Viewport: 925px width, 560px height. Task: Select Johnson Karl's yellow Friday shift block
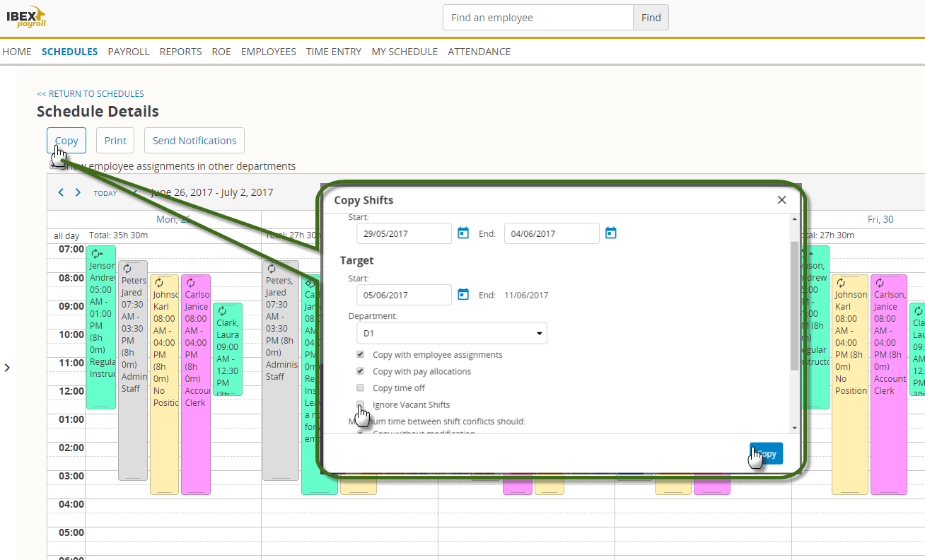[x=850, y=384]
